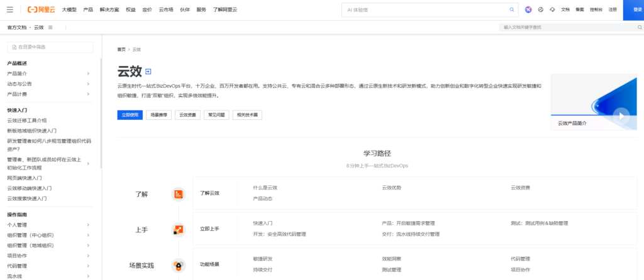Open 权益 menu
The image size is (644, 280).
[x=131, y=9]
